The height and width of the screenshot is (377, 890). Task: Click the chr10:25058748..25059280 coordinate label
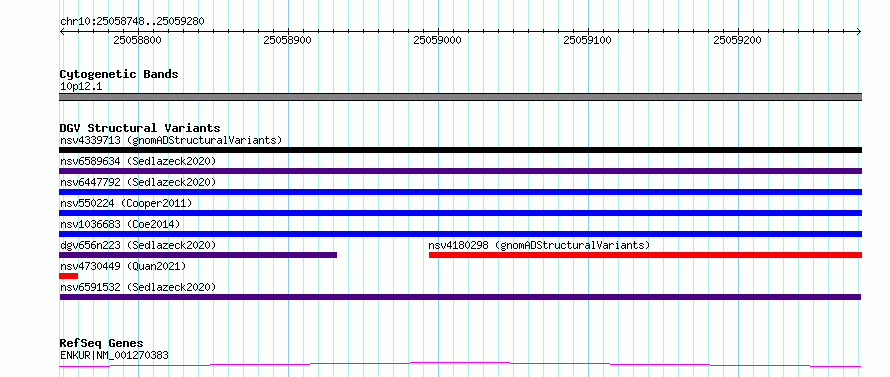132,22
